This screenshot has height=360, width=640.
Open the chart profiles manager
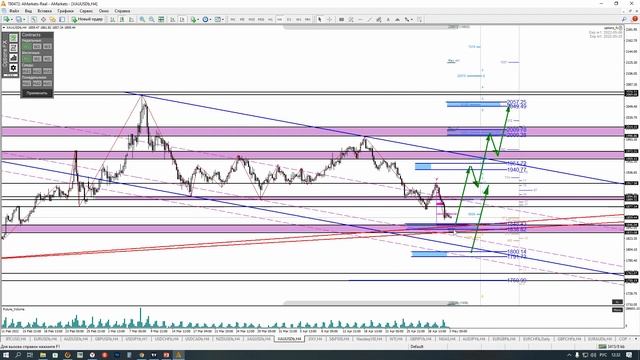coord(19,19)
